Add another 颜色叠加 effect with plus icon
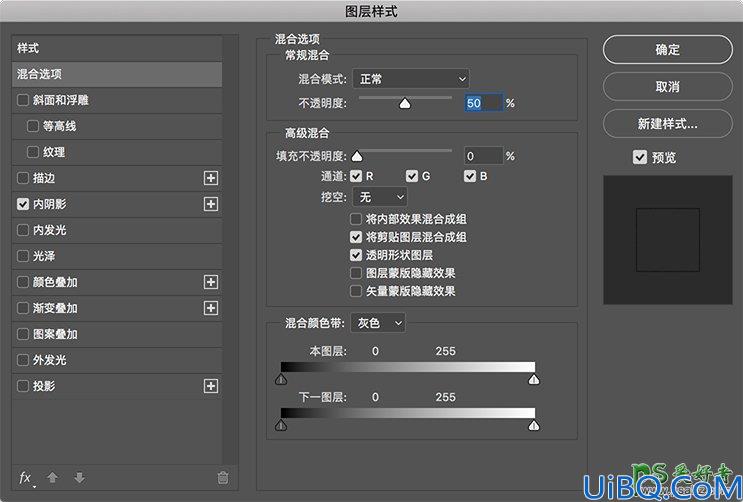743x502 pixels. 211,282
